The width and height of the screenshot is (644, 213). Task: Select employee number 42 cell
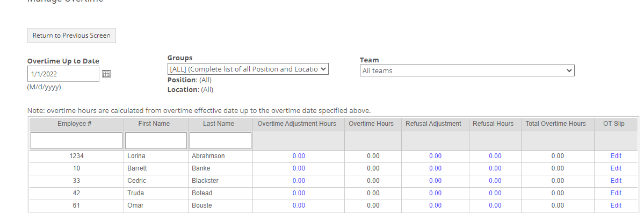click(x=76, y=193)
